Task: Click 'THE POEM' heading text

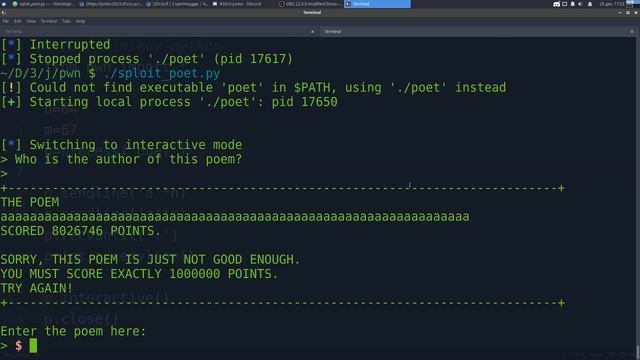Action: coord(30,202)
